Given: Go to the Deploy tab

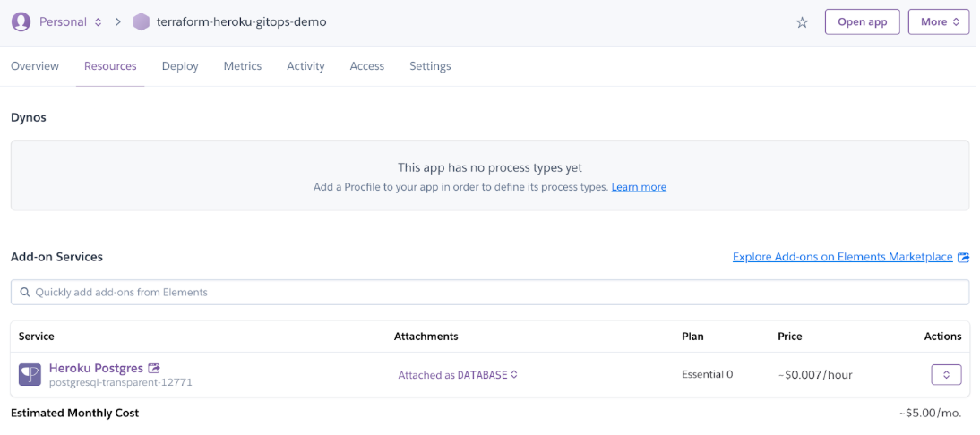Looking at the screenshot, I should point(180,66).
